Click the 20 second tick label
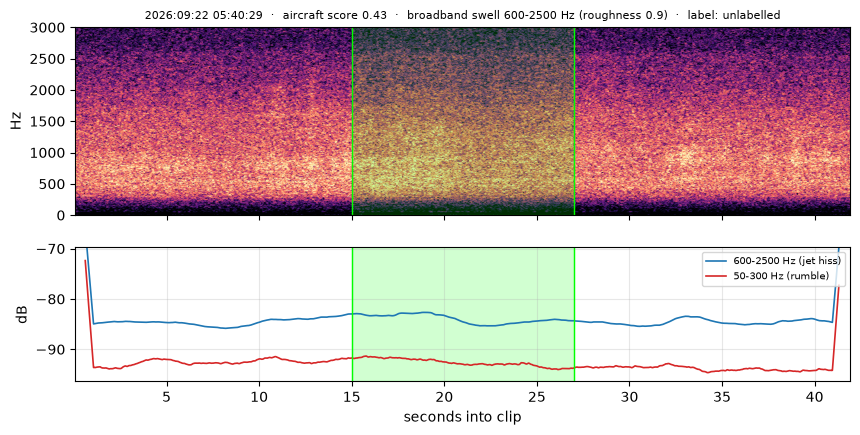 coord(444,396)
